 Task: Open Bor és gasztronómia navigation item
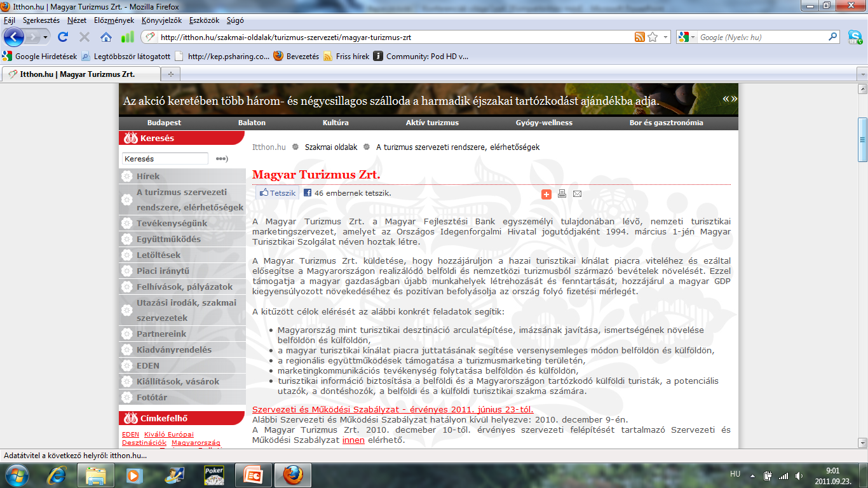click(666, 123)
